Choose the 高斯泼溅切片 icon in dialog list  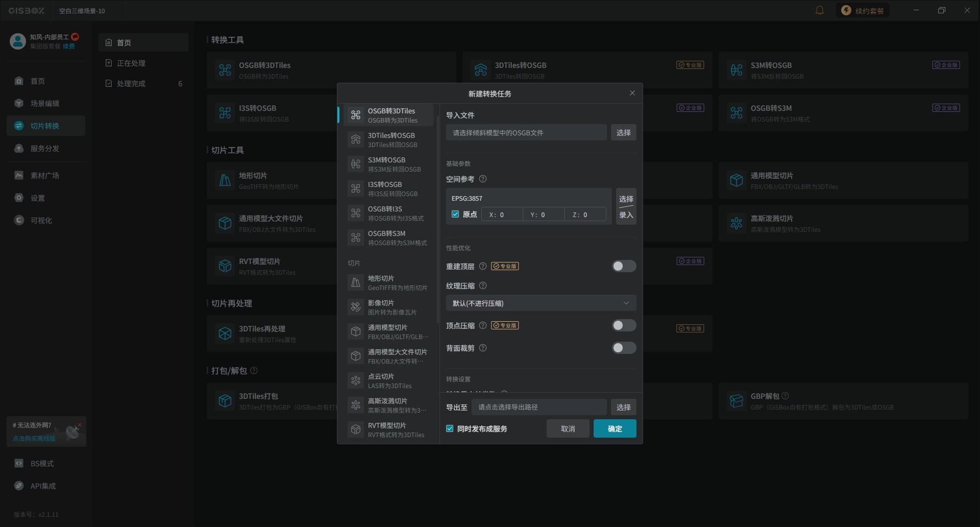(x=356, y=405)
